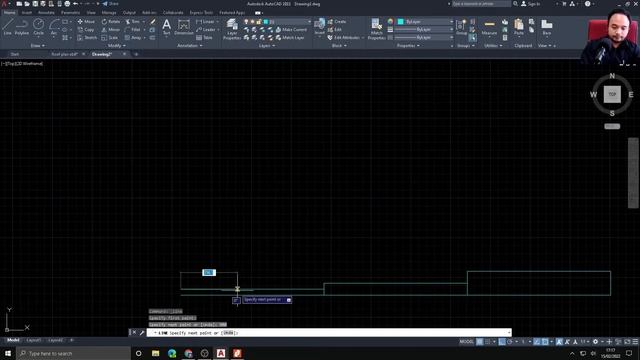The image size is (640, 360).
Task: Click the Match Properties tool
Action: tap(376, 29)
